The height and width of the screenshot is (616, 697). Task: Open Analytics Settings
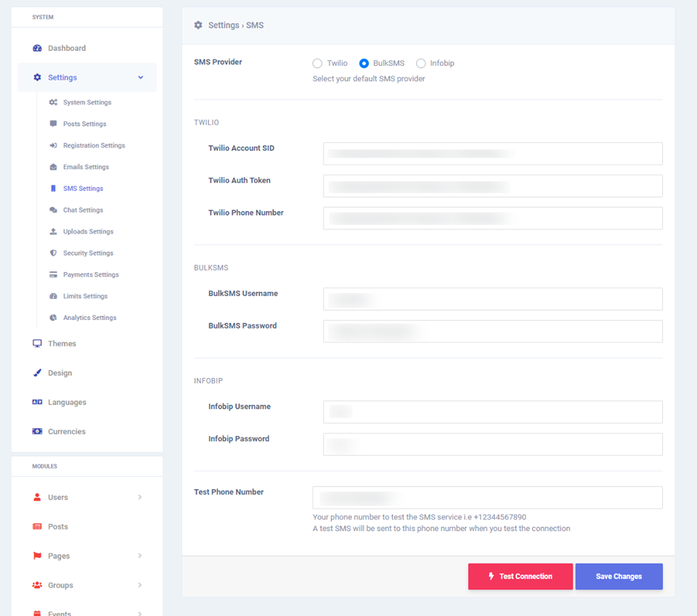89,318
